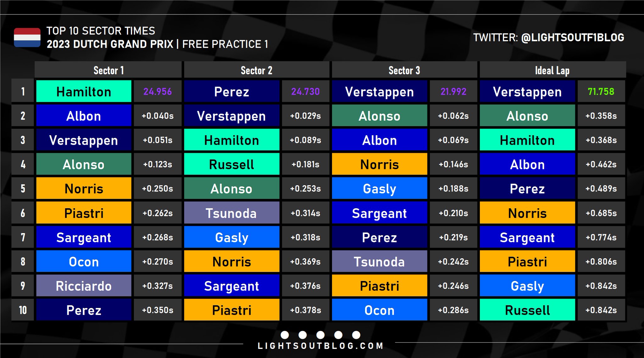The height and width of the screenshot is (358, 644).
Task: Select the Ideal Lap column header
Action: point(552,70)
